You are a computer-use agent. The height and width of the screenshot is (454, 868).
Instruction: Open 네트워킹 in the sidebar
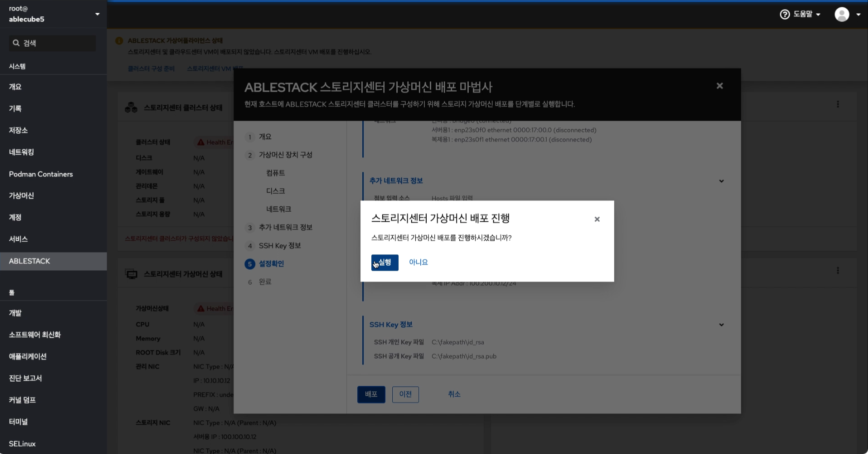pyautogui.click(x=53, y=152)
